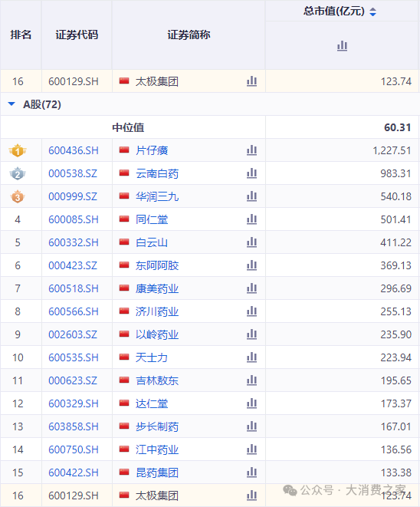Open bar chart icon for 步长制药
Viewport: 420px width, 507px height.
251,426
